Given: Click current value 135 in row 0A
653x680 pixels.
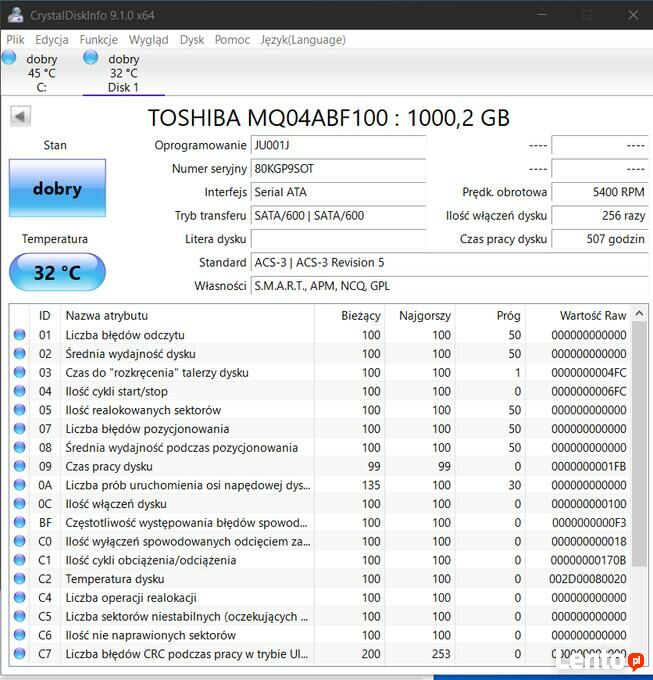Looking at the screenshot, I should (371, 485).
